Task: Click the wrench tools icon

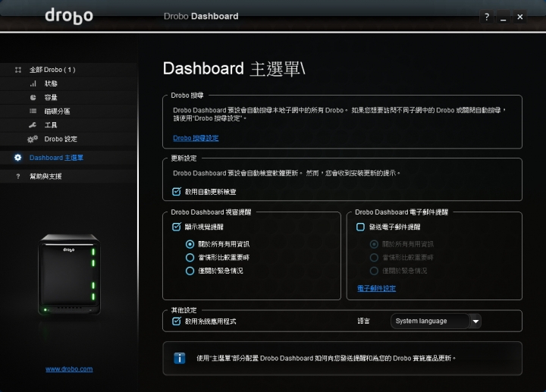Action: click(33, 125)
